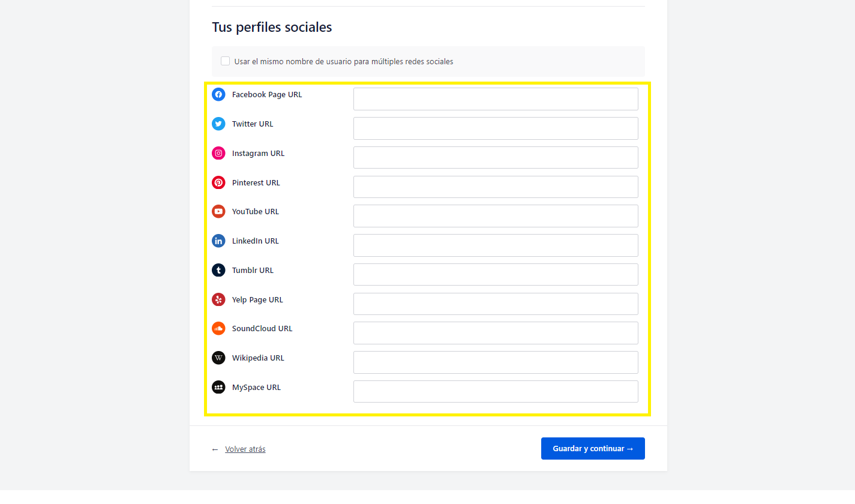Click into the Twitter URL input
This screenshot has height=504, width=855.
tap(496, 128)
